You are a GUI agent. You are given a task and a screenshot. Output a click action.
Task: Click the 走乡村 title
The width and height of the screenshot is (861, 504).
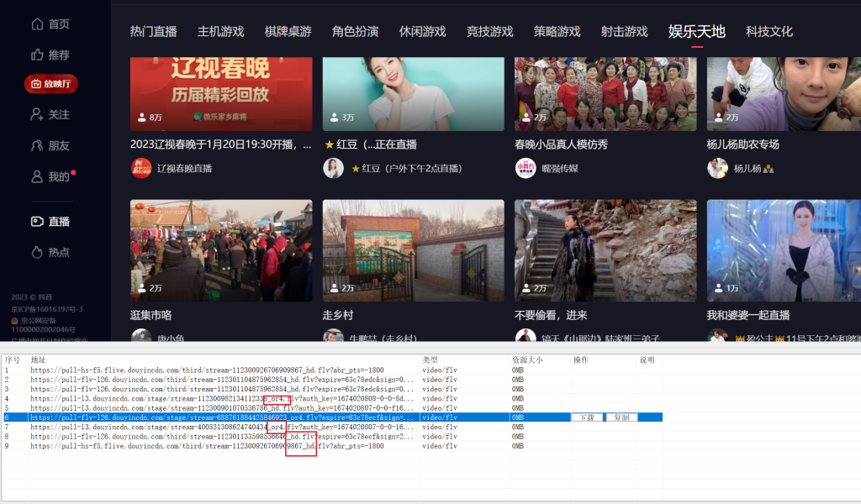(338, 315)
